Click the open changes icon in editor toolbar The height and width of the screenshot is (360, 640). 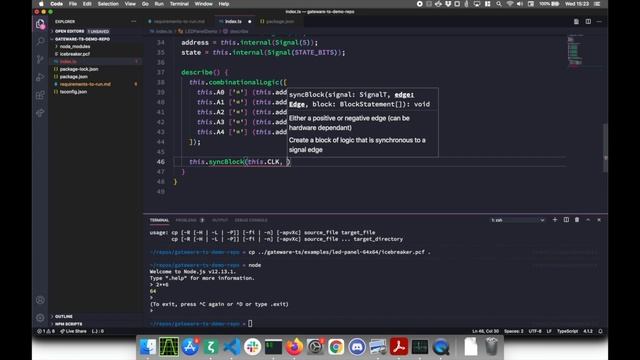[x=576, y=21]
